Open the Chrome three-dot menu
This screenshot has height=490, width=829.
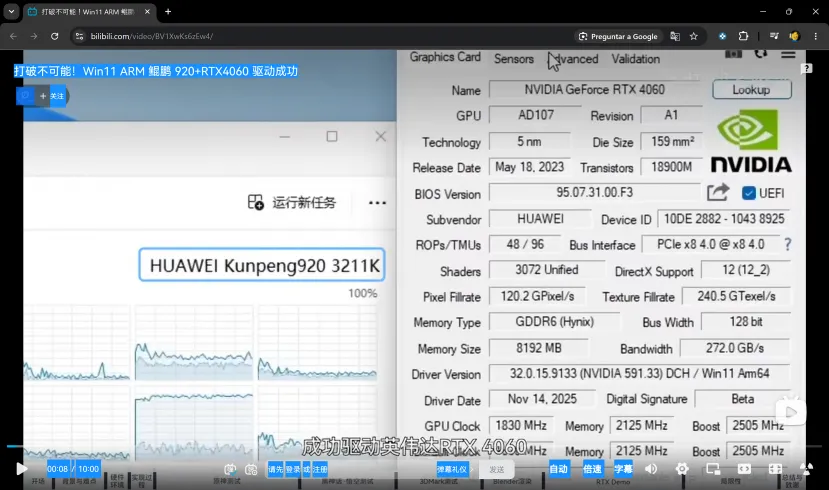tap(815, 36)
